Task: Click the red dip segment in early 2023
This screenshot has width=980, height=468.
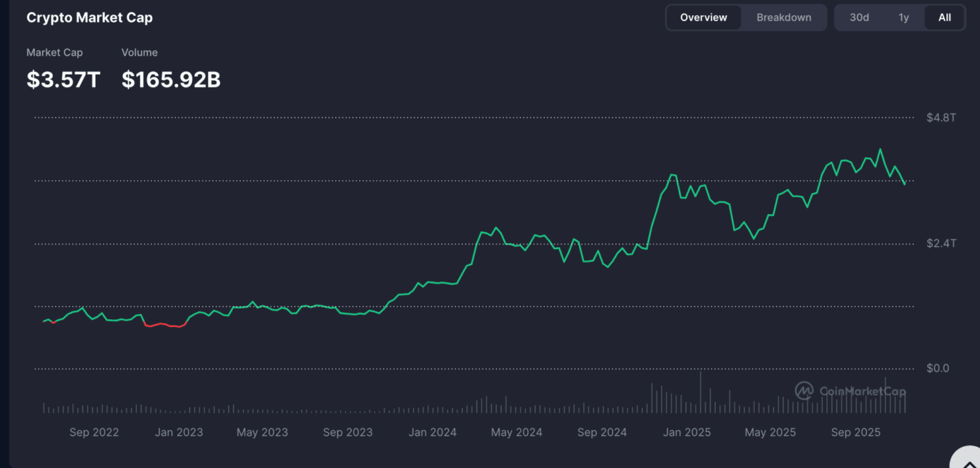Action: pos(166,325)
